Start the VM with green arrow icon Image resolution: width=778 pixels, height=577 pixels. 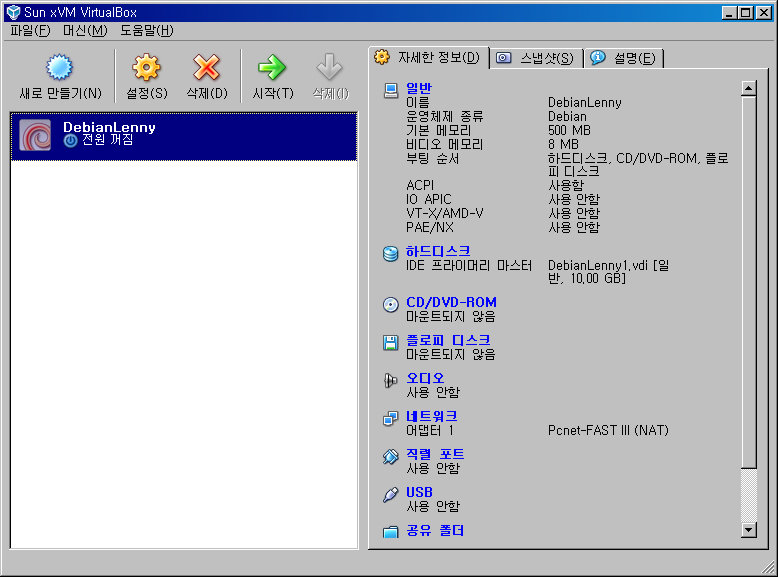pos(272,67)
